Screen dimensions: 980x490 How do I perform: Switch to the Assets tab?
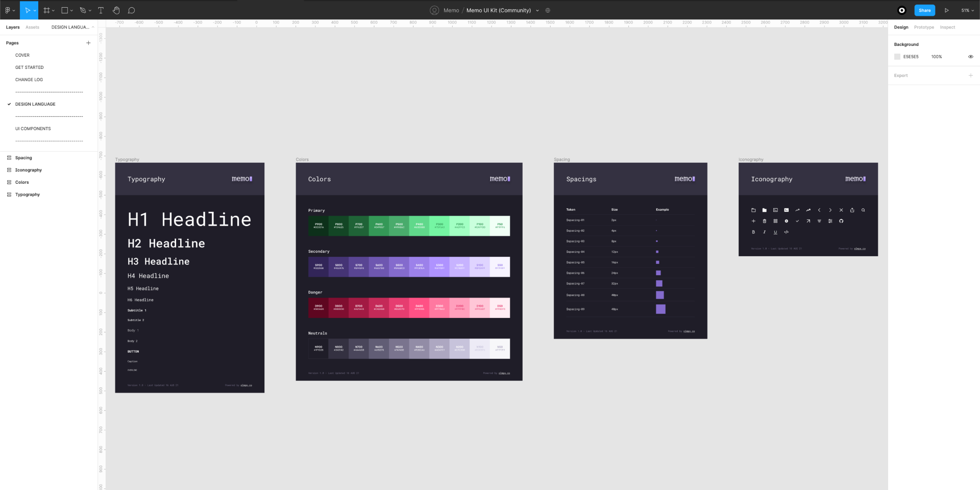[32, 27]
